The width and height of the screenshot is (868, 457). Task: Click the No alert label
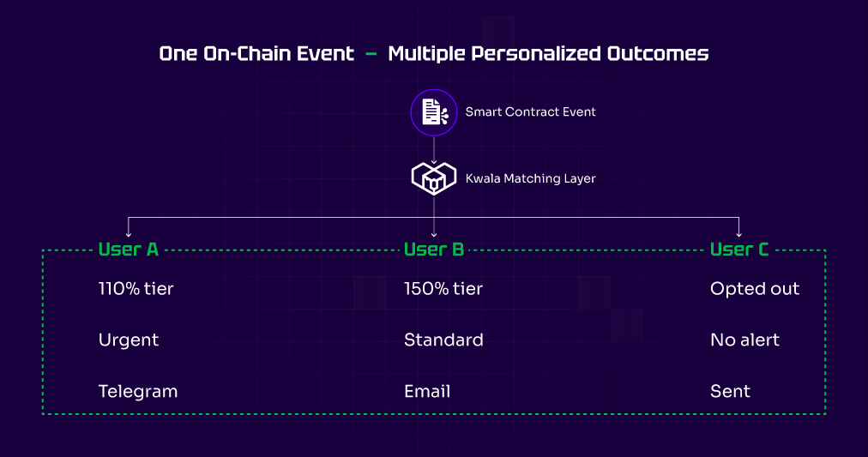pyautogui.click(x=744, y=340)
